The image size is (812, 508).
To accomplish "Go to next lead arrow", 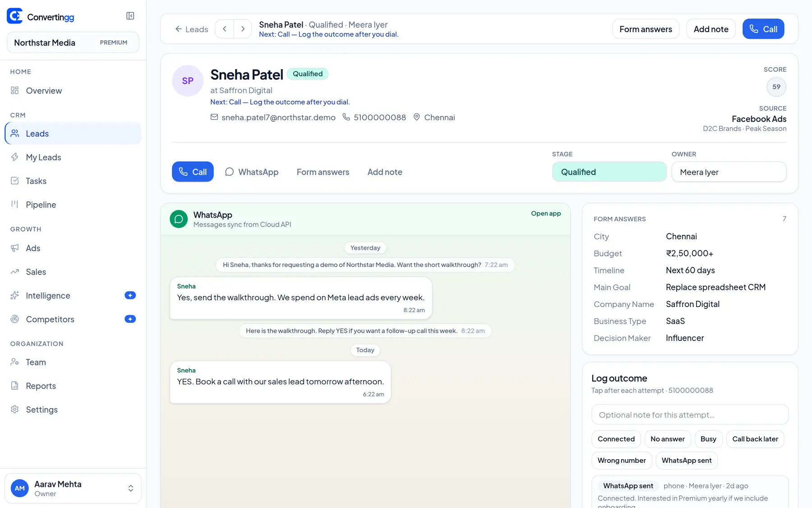I will (x=243, y=29).
